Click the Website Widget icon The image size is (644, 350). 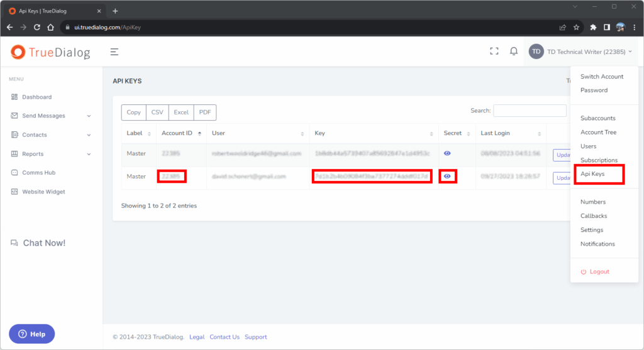point(14,192)
